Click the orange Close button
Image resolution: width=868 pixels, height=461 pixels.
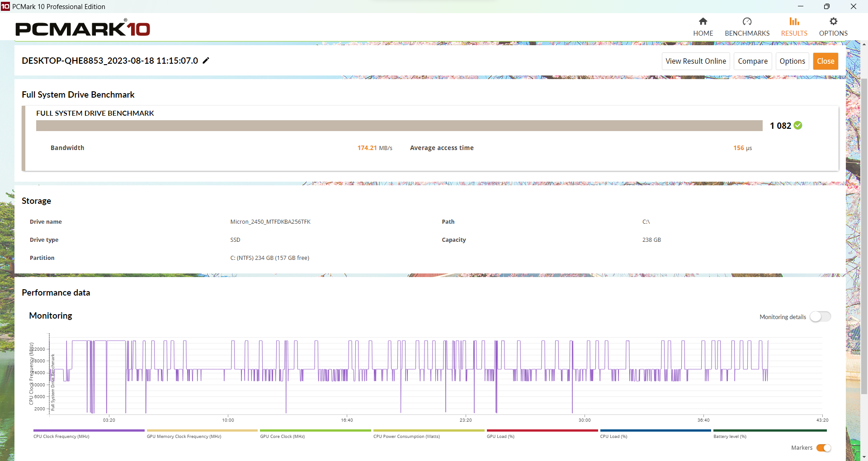coord(826,61)
